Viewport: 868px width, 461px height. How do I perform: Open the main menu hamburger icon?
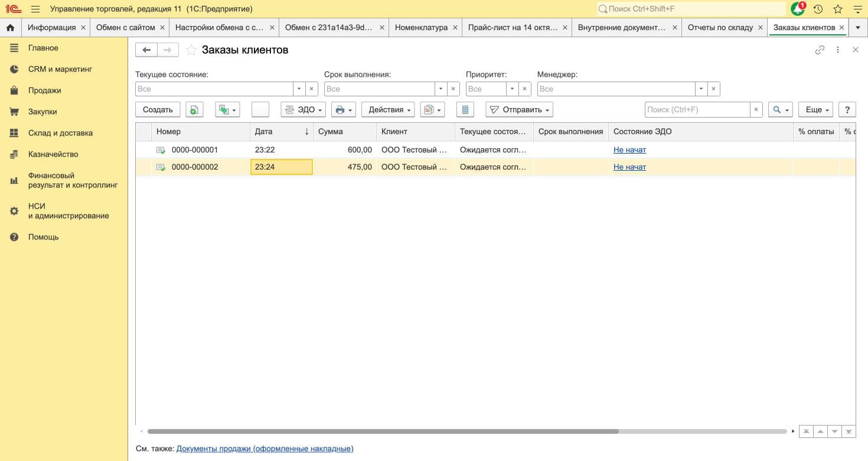pyautogui.click(x=35, y=9)
